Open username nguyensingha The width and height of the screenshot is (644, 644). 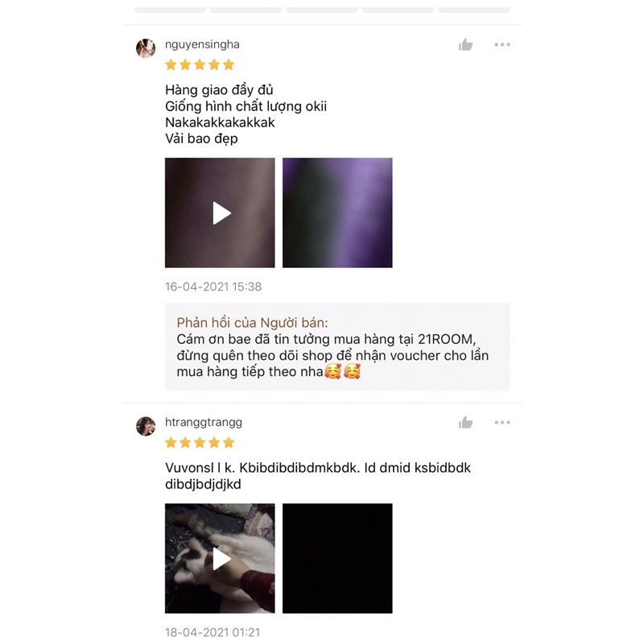[x=202, y=44]
